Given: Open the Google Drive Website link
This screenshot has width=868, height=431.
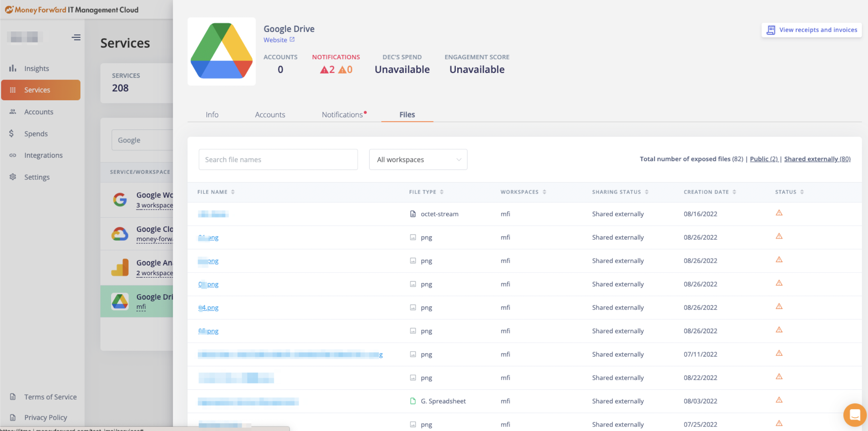Looking at the screenshot, I should coord(275,40).
